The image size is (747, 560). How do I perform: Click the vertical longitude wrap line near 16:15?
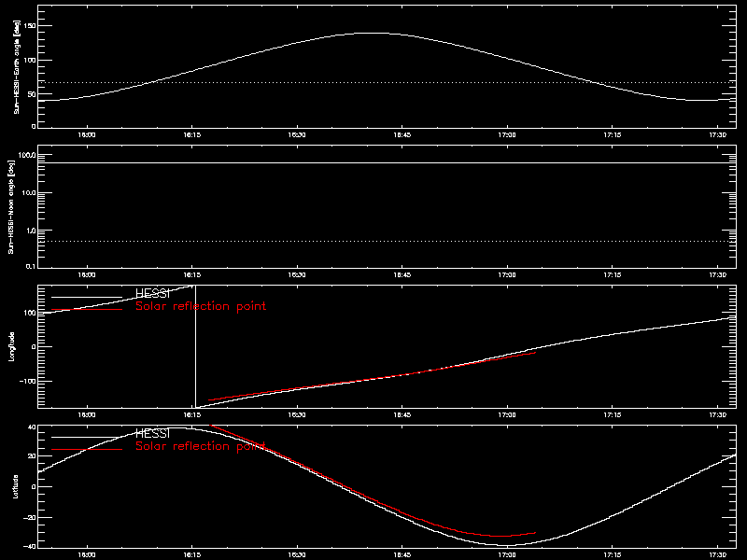click(x=195, y=346)
